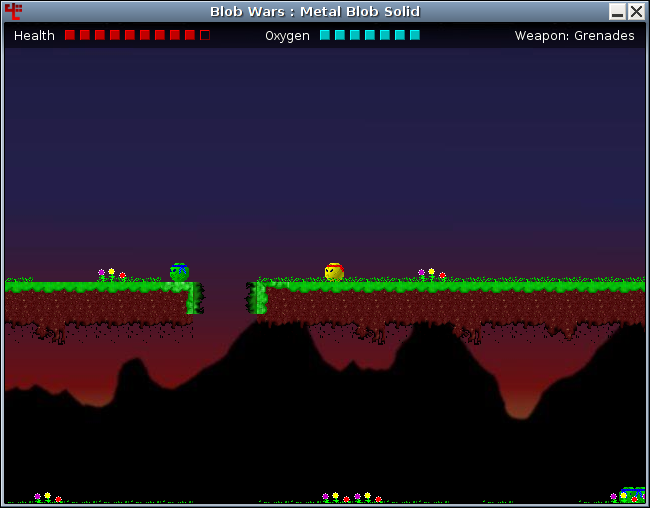The width and height of the screenshot is (650, 508).
Task: Click the first red health square
Action: [x=70, y=35]
